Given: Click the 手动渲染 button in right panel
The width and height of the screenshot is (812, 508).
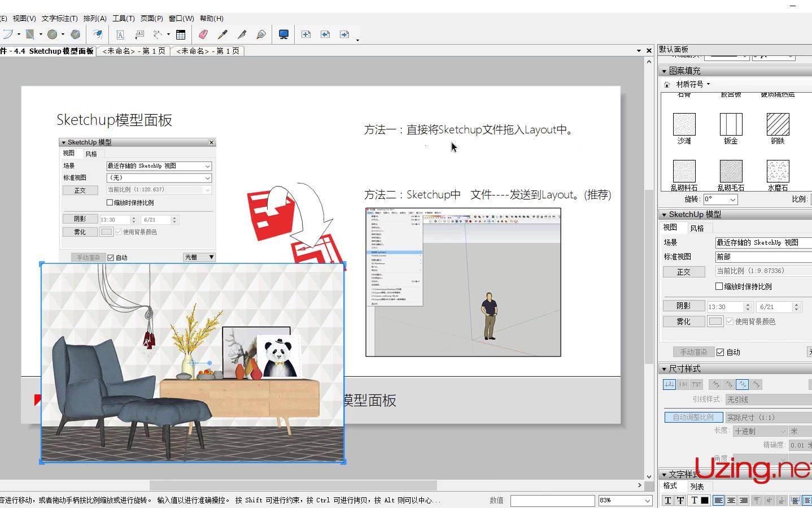Looking at the screenshot, I should tap(693, 352).
